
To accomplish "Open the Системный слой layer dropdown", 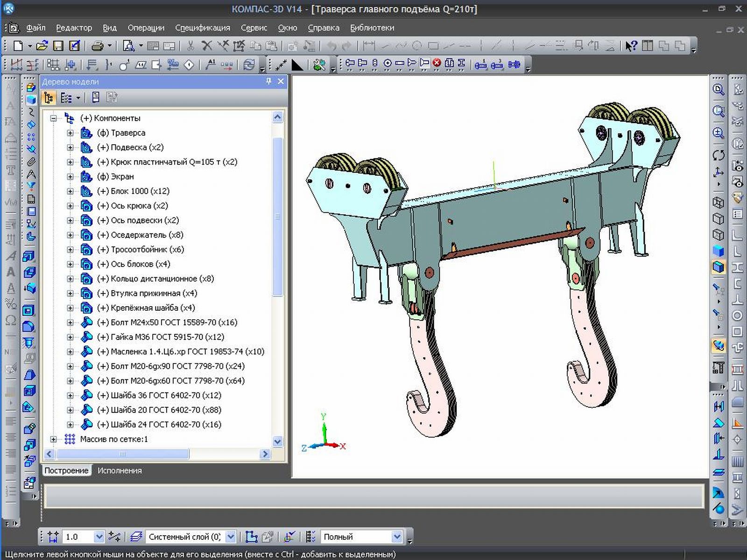I will pos(231,537).
